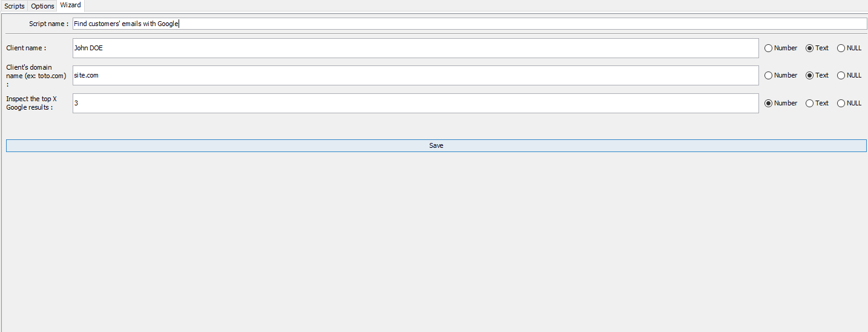Choose Text radio for domain name

click(817, 76)
